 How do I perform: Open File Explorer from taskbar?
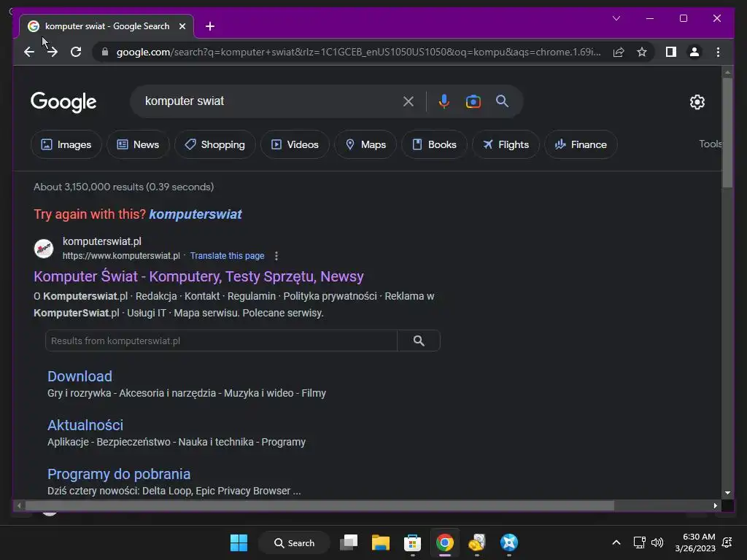381,542
